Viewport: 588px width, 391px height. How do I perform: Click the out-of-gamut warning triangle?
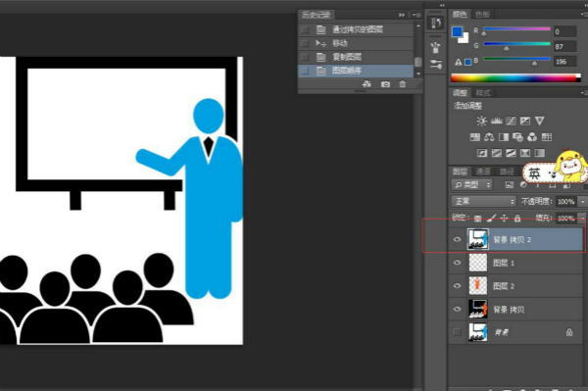tap(459, 63)
